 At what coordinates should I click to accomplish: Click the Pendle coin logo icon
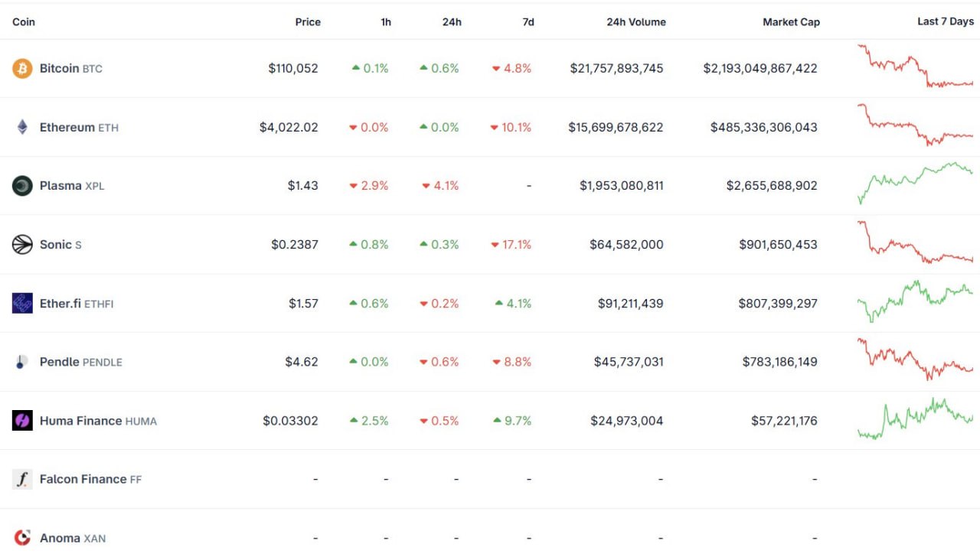[x=22, y=362]
